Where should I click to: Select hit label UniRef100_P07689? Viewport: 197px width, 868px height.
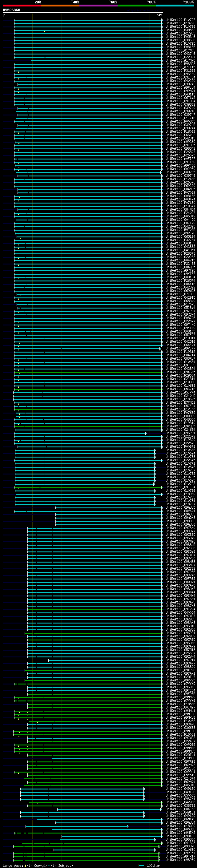tap(180, 412)
